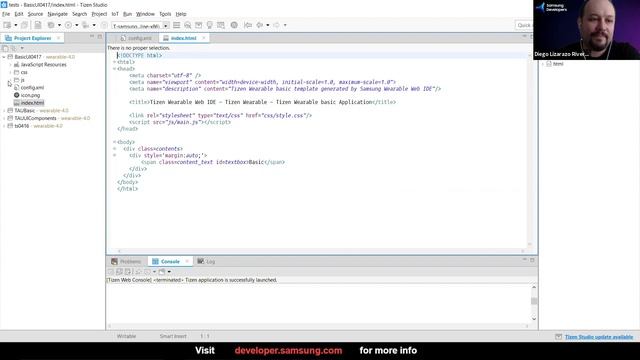Click Collapse All icon in Project Explorer
640x360 pixels.
point(5,48)
